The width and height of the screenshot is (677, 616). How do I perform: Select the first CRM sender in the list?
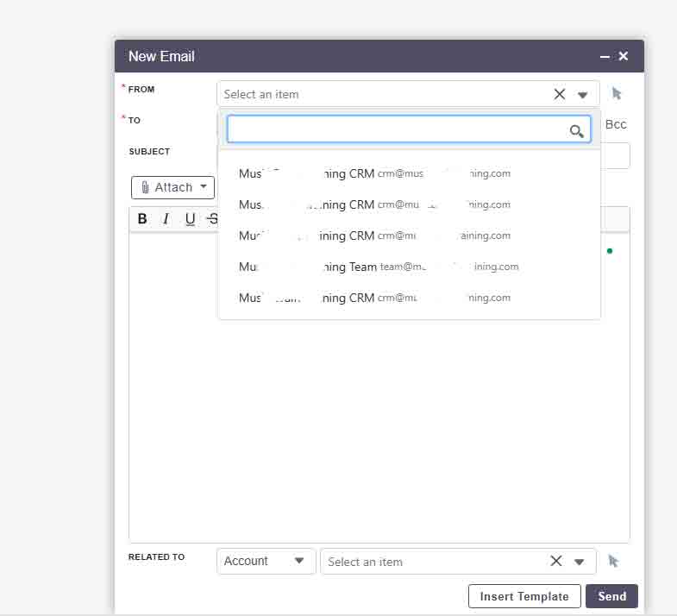pos(374,173)
